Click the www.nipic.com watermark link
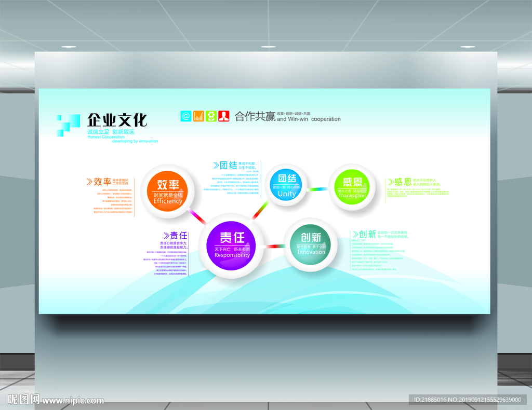The image size is (532, 410). click(x=73, y=401)
